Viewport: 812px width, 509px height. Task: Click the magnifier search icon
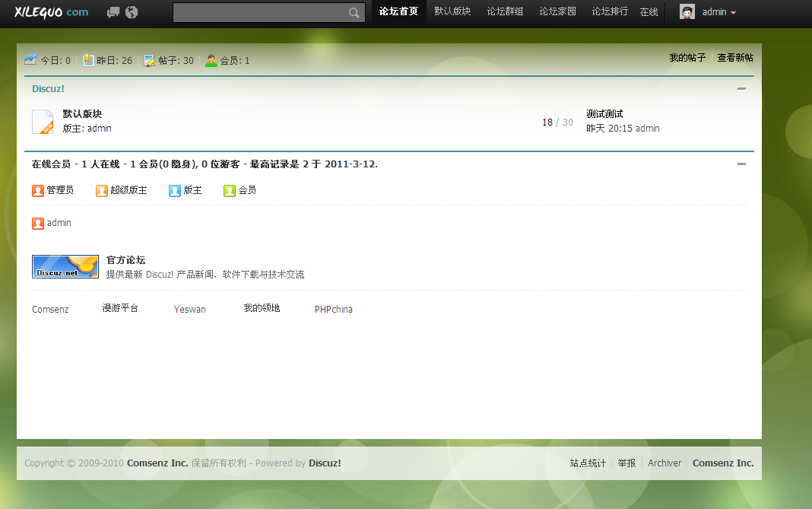(x=354, y=12)
